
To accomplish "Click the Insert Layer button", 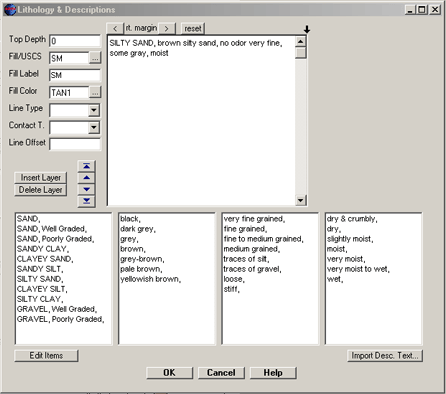I will tap(41, 178).
